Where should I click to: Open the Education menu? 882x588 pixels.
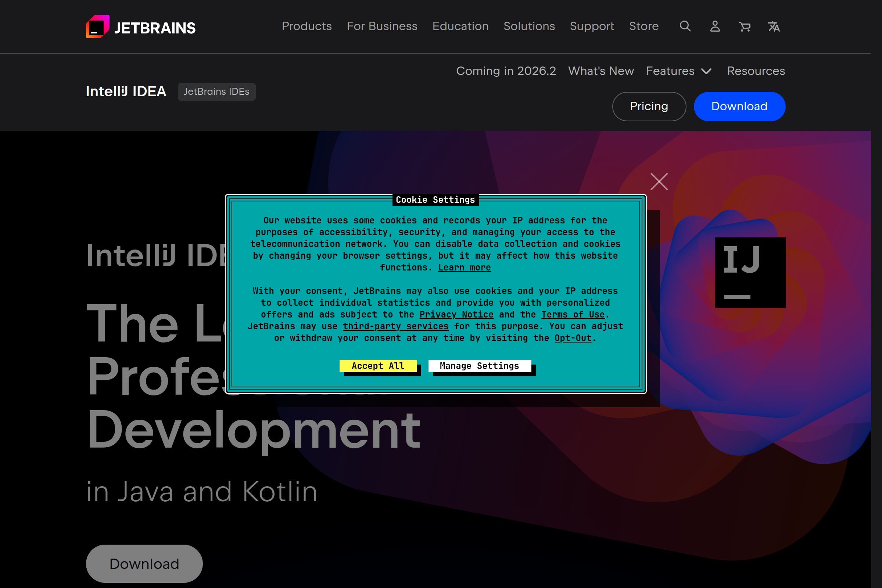(460, 26)
